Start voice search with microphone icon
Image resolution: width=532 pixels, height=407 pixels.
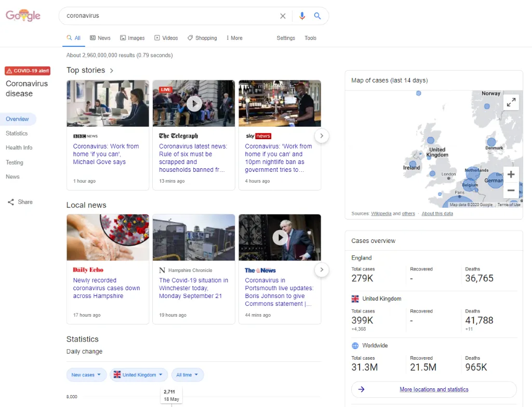pyautogui.click(x=302, y=16)
